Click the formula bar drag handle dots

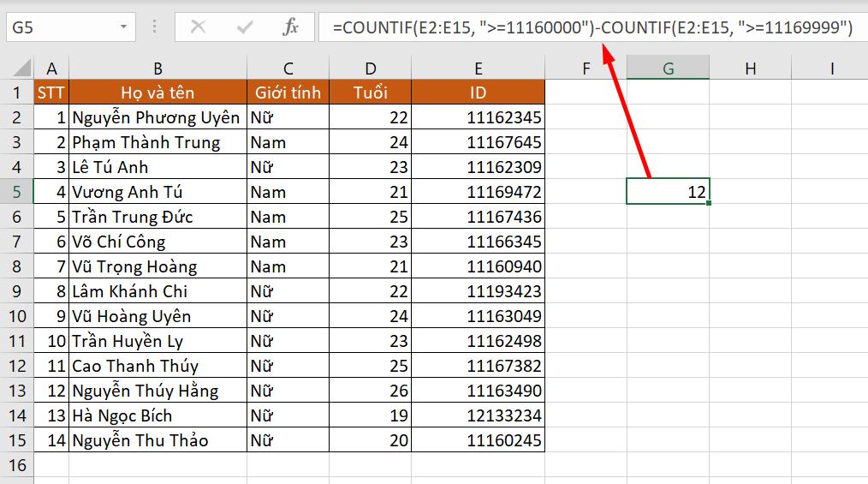(154, 27)
